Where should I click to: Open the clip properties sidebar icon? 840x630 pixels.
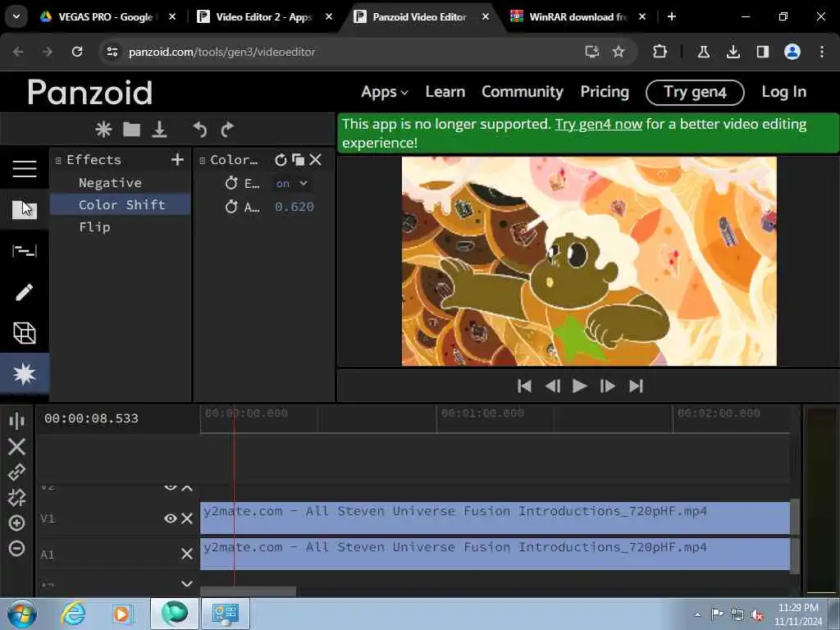(25, 250)
